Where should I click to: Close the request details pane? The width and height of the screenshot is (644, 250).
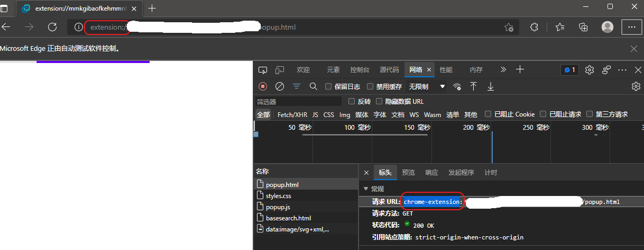tap(366, 173)
